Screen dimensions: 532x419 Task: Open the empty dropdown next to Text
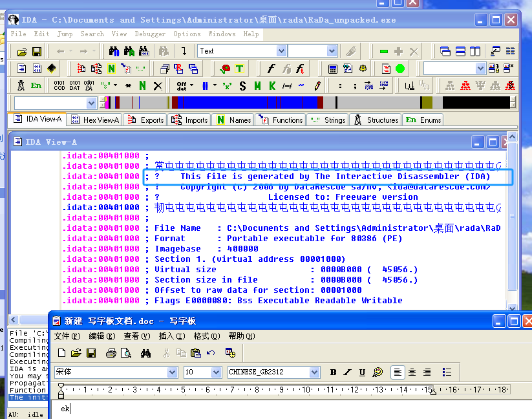(x=332, y=51)
